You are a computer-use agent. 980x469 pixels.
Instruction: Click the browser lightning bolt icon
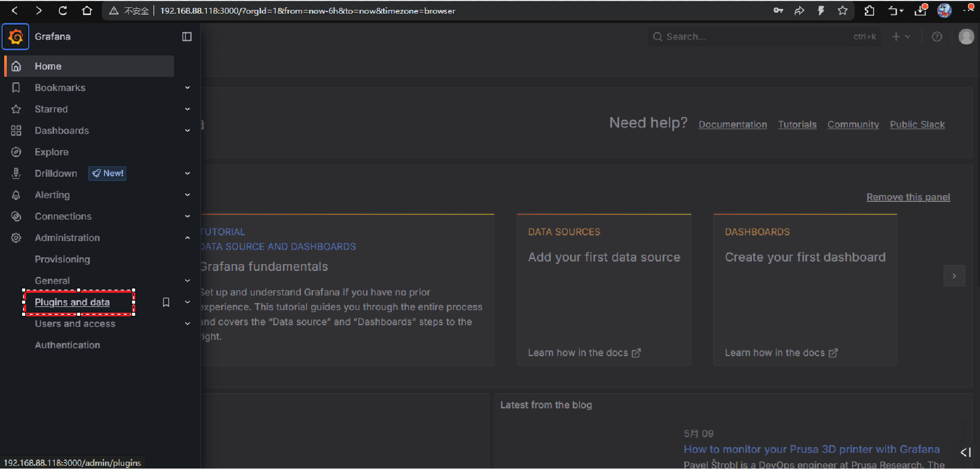[821, 10]
